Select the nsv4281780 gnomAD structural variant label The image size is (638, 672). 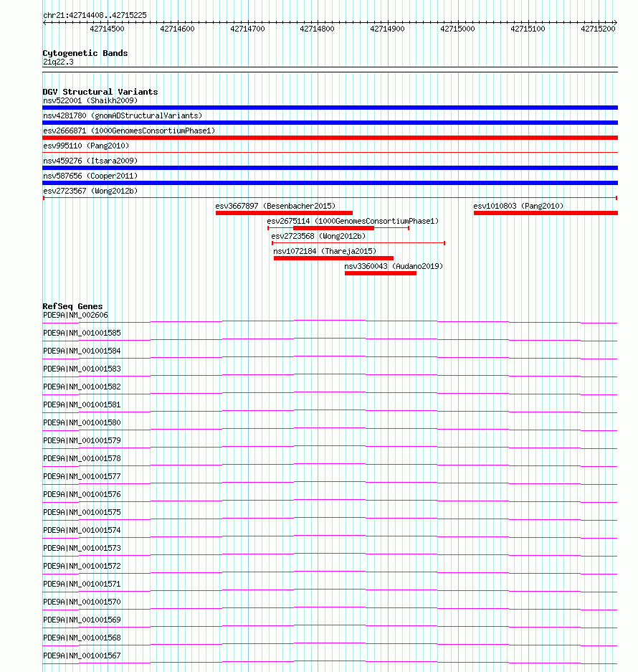click(123, 115)
